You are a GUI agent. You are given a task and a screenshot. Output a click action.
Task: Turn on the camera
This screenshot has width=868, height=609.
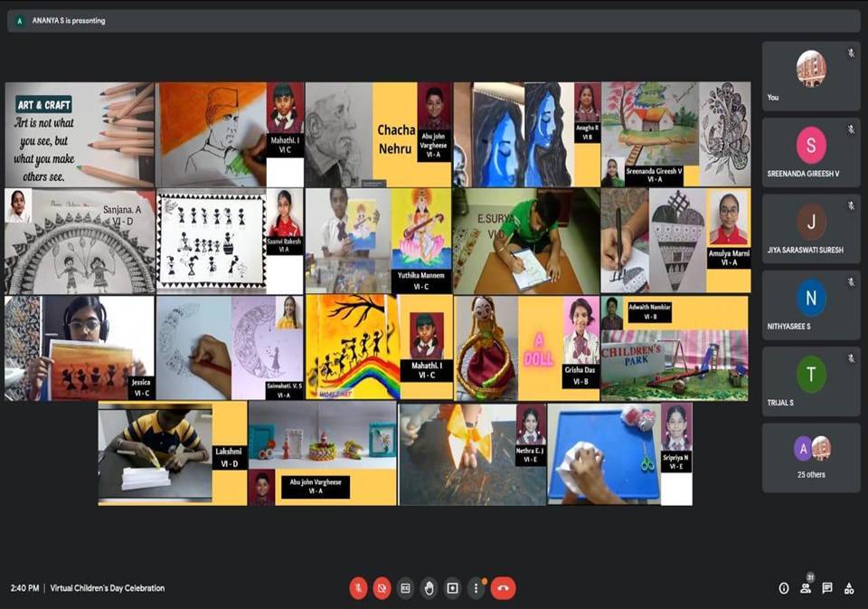click(382, 588)
